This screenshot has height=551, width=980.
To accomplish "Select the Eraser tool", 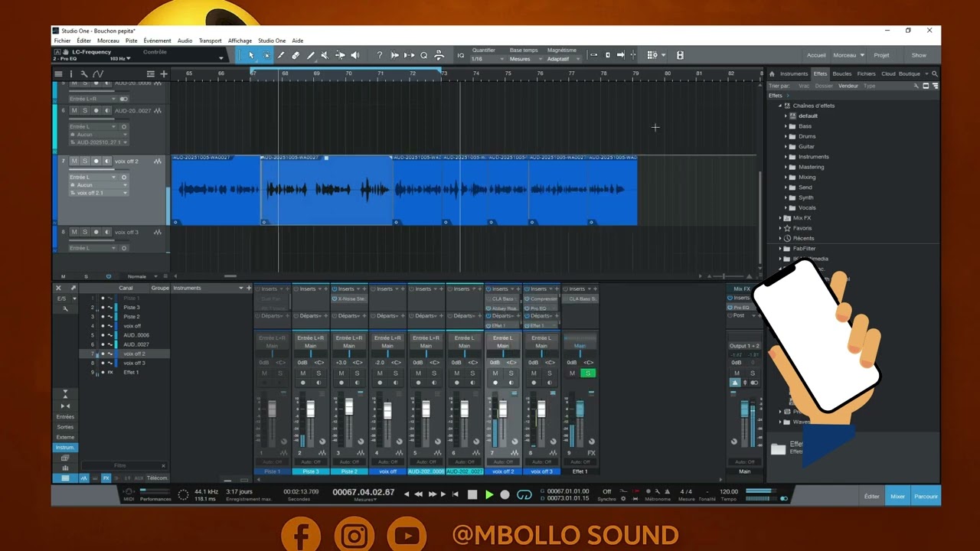I will [296, 55].
